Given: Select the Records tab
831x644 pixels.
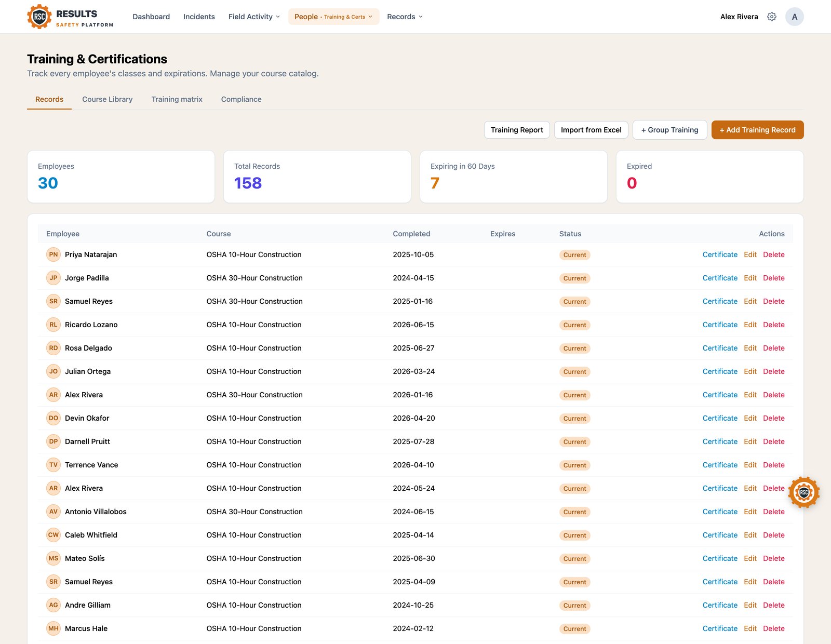Looking at the screenshot, I should (49, 99).
